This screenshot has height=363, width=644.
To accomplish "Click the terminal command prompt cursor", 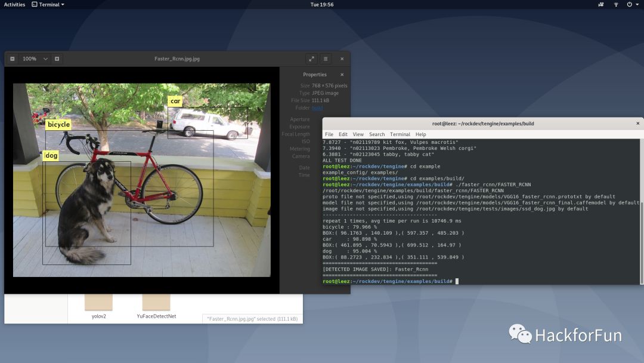I will (x=457, y=282).
